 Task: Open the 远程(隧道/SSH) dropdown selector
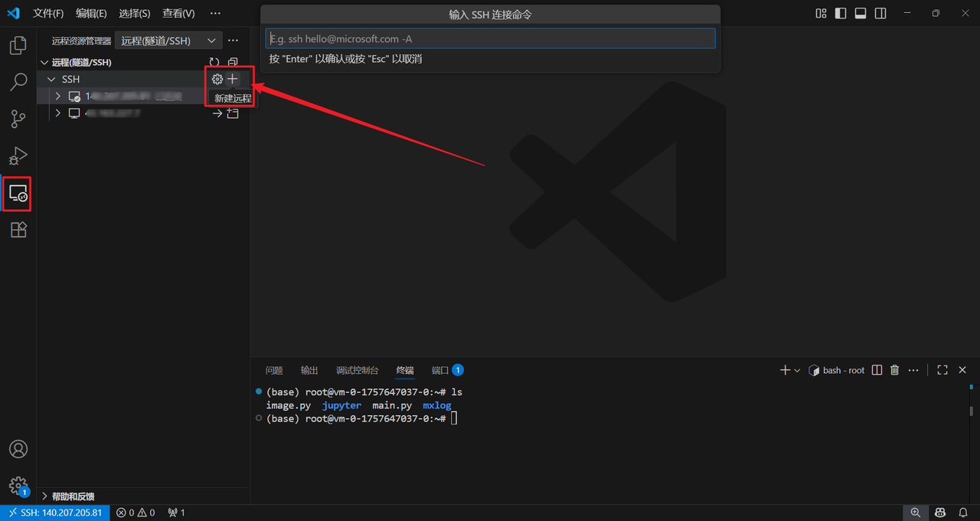pos(168,41)
